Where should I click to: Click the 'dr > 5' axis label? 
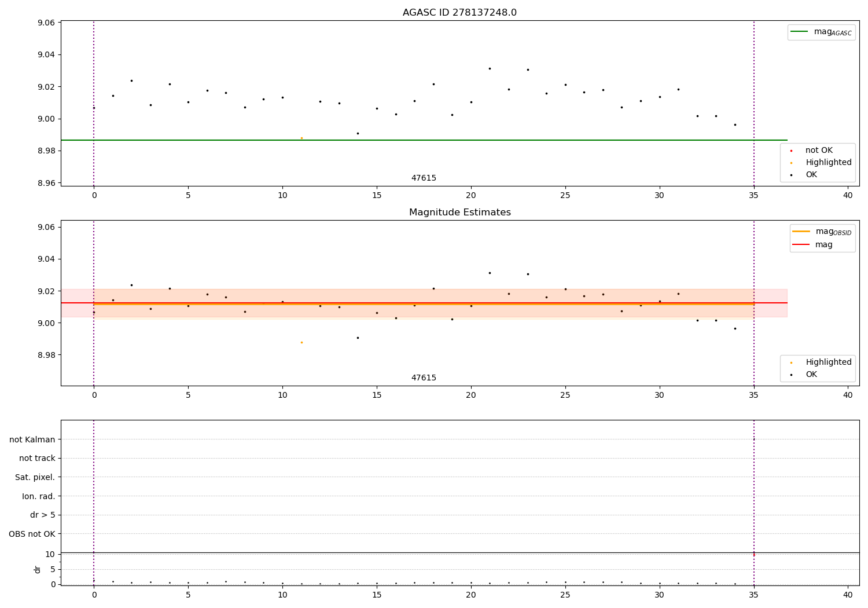pos(43,515)
